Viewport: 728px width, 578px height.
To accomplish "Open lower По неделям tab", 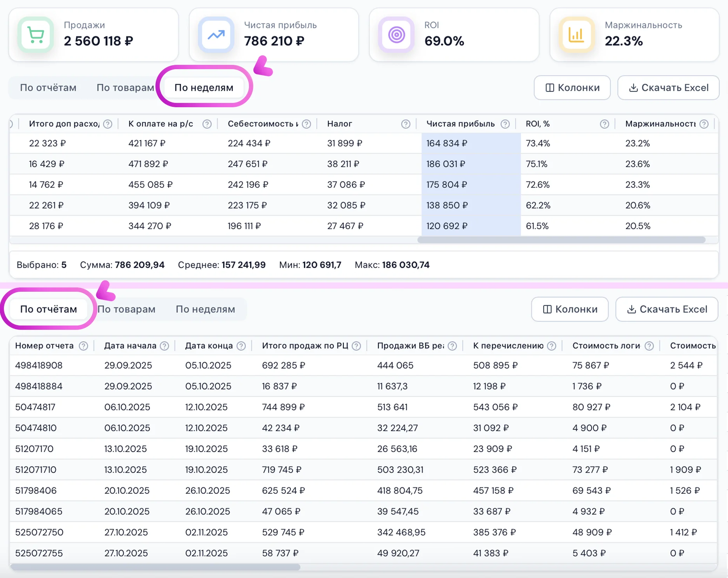I will coord(205,309).
